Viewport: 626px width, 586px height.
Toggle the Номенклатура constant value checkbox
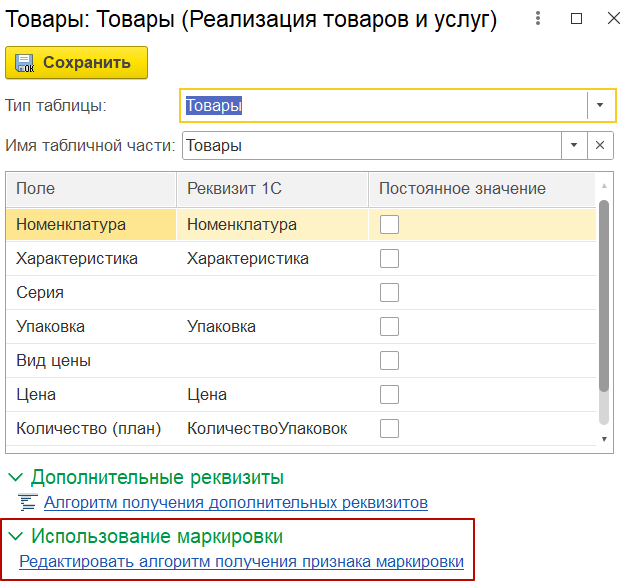pos(389,225)
